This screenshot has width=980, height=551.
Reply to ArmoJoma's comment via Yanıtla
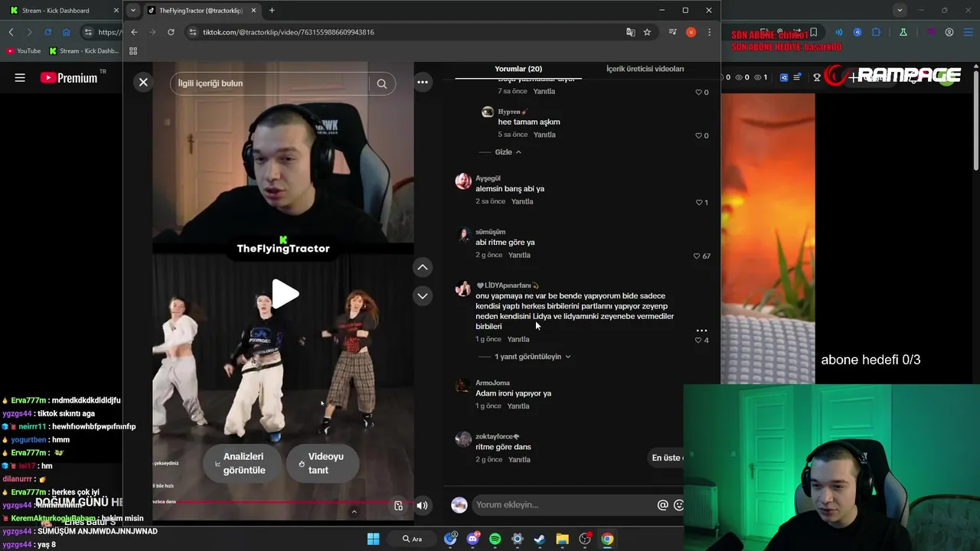[x=518, y=406]
